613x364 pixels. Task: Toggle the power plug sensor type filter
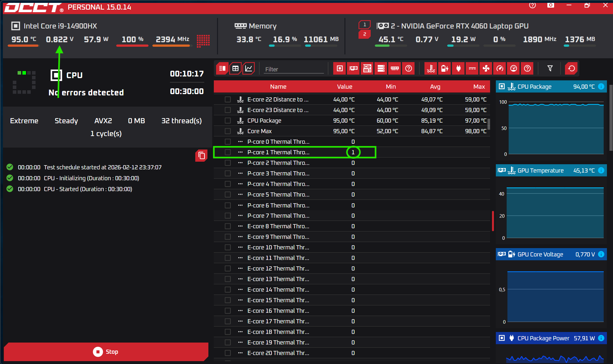458,69
